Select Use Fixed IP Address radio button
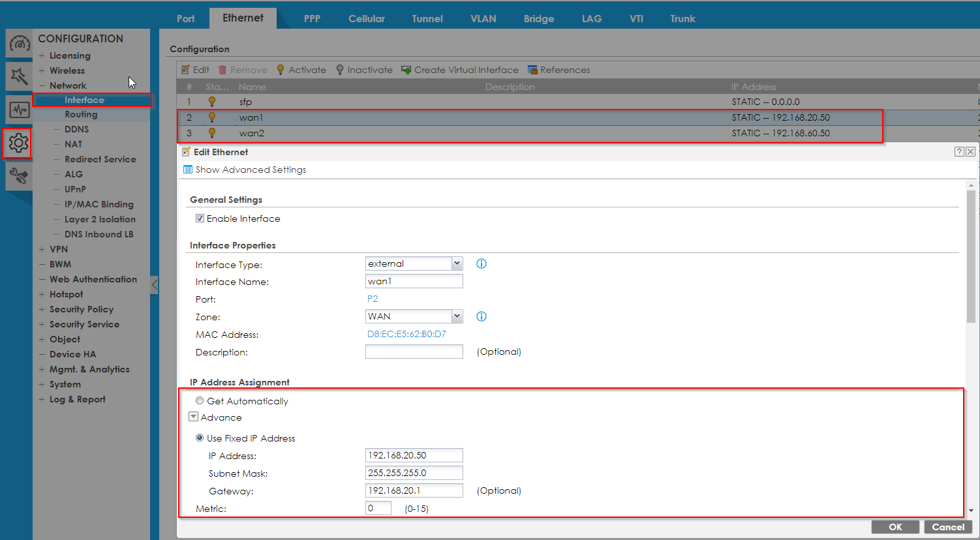The width and height of the screenshot is (980, 540). tap(200, 438)
